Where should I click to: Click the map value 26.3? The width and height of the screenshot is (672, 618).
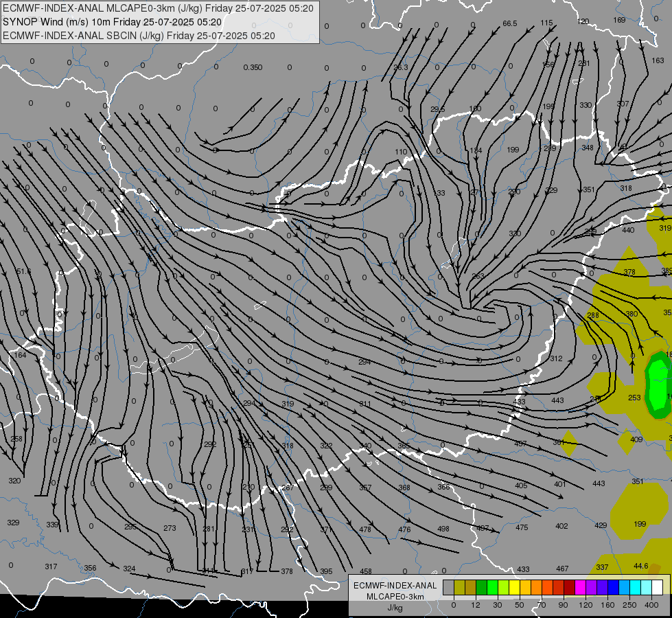pos(401,67)
